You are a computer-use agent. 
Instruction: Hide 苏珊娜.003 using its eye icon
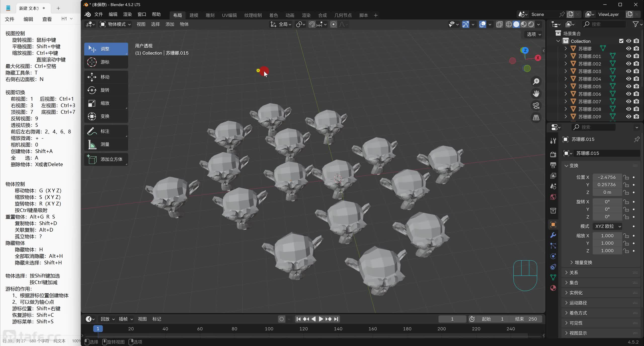pos(628,71)
